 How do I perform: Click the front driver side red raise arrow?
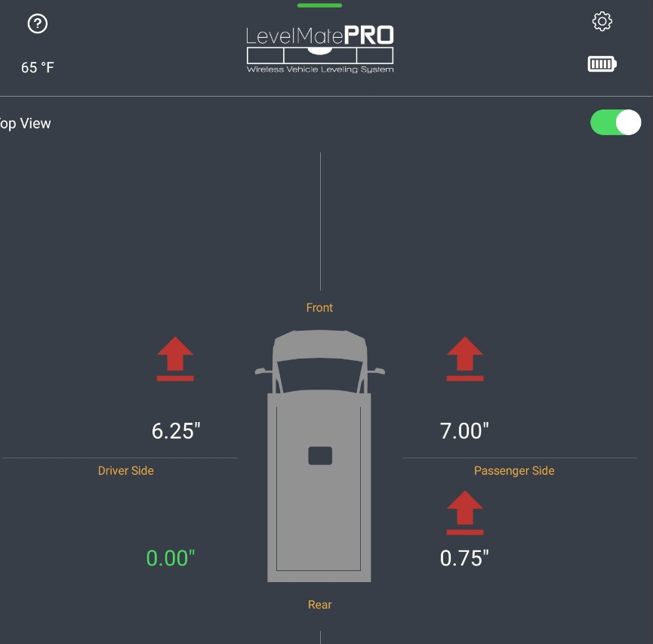coord(175,359)
